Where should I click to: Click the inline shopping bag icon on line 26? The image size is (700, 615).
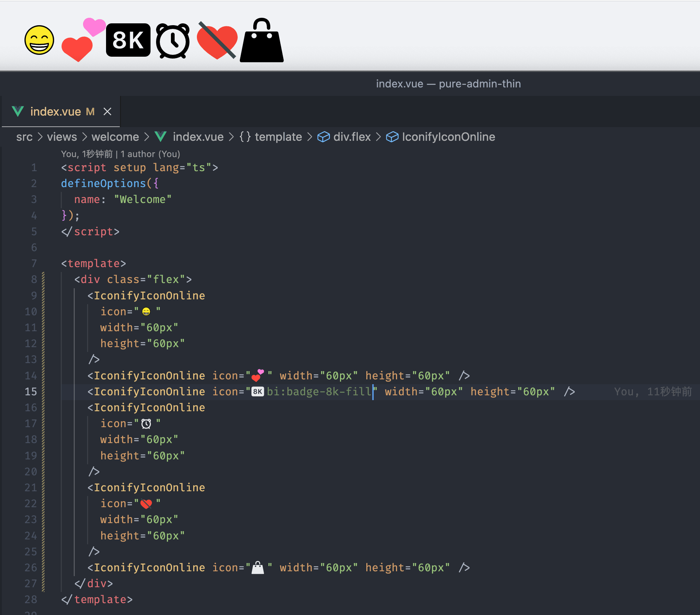258,568
